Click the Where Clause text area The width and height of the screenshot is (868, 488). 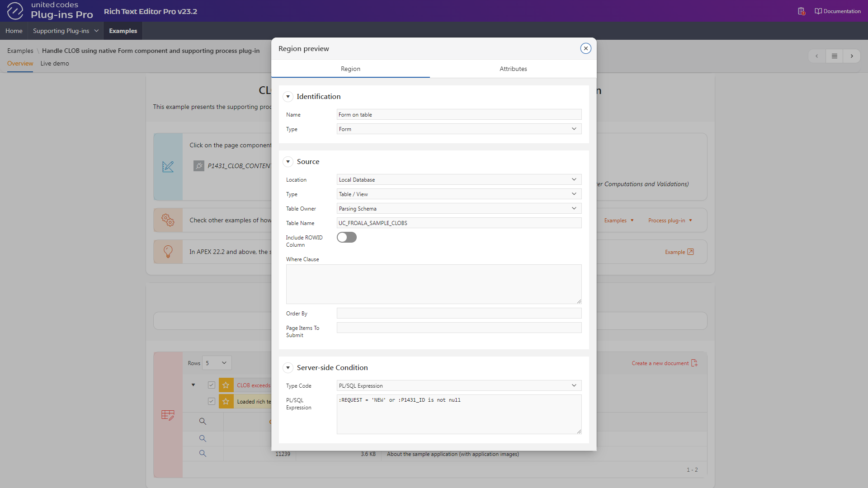[x=434, y=284]
